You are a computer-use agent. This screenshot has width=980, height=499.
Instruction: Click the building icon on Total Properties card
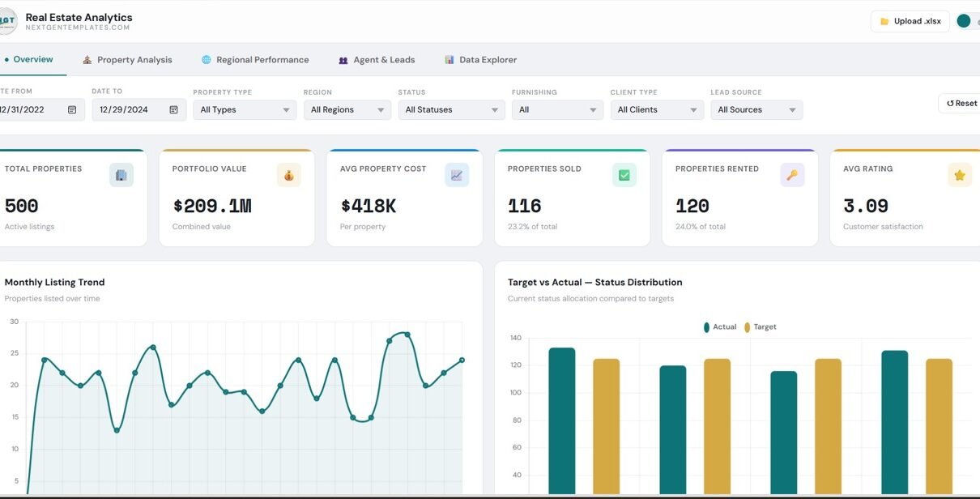[x=121, y=175]
